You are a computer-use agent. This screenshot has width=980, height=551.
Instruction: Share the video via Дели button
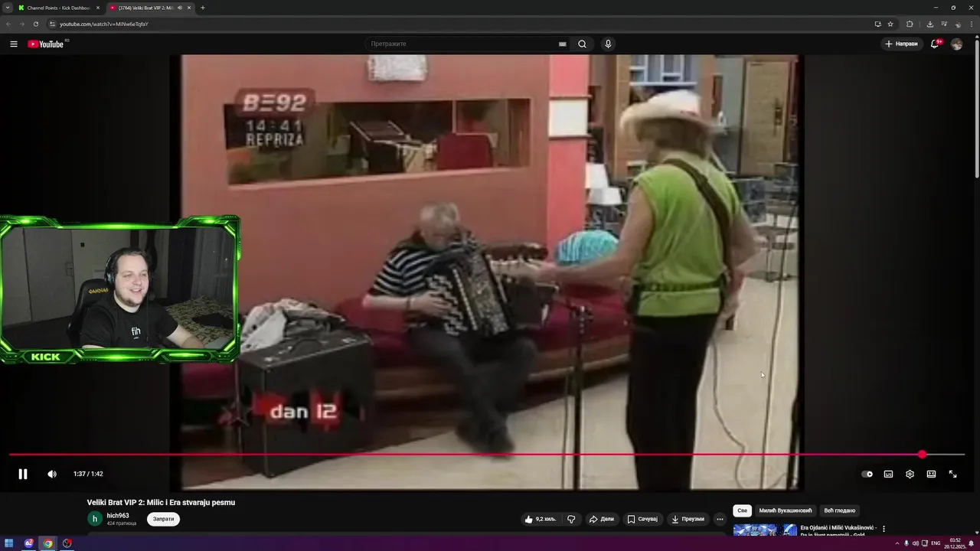[x=602, y=519]
